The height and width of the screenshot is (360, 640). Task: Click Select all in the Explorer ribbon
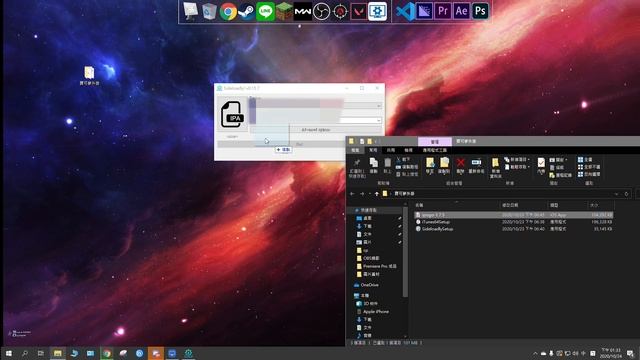pyautogui.click(x=584, y=160)
